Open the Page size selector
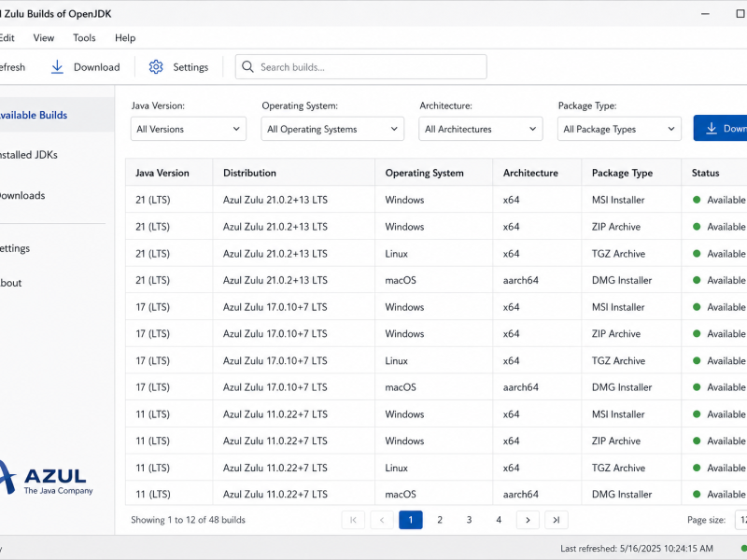Image resolution: width=747 pixels, height=560 pixels. (x=740, y=520)
